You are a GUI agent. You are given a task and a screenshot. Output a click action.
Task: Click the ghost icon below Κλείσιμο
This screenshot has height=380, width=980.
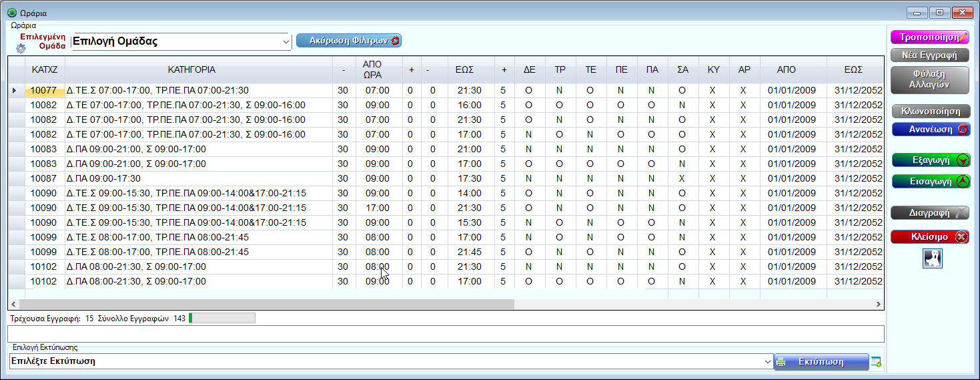coord(932,258)
